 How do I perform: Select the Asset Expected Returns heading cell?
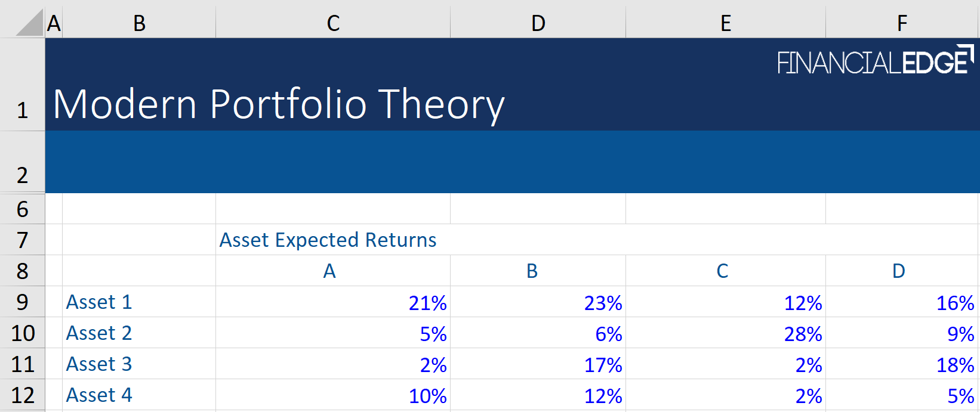328,240
